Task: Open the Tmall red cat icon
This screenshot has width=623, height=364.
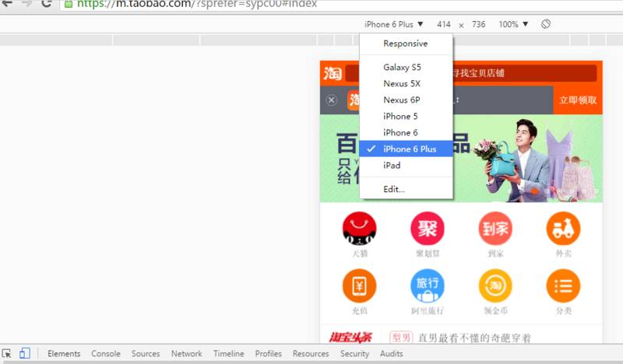Action: pos(359,228)
